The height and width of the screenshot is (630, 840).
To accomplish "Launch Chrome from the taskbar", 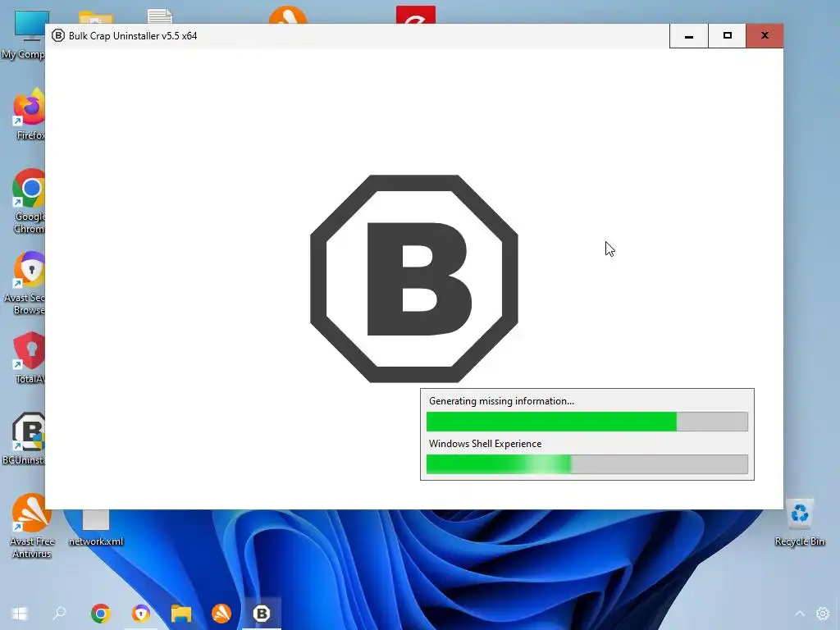I will (101, 614).
